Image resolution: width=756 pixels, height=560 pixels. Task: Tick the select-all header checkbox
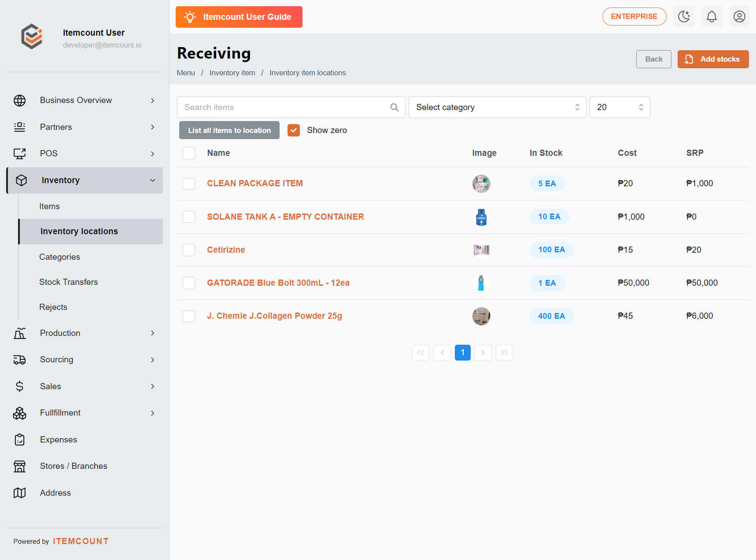[189, 153]
